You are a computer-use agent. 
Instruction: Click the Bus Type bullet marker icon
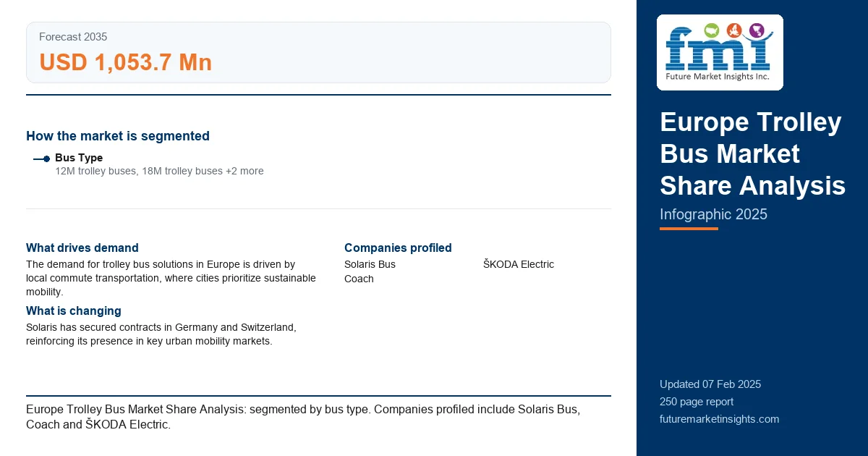[x=41, y=159]
